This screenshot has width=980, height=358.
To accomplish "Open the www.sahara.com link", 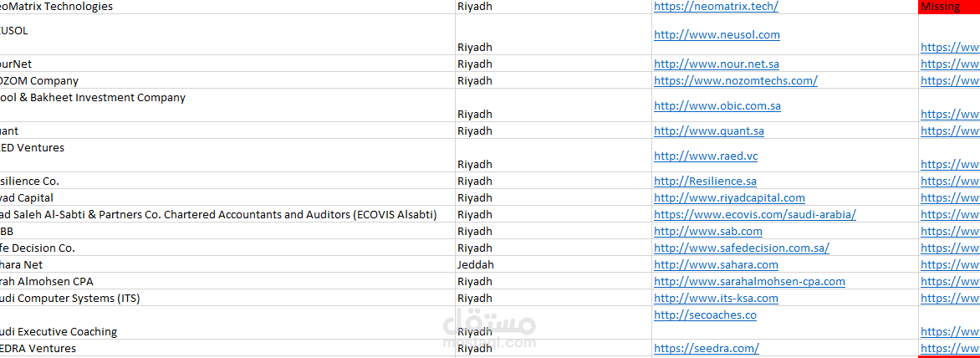I will pos(717,264).
